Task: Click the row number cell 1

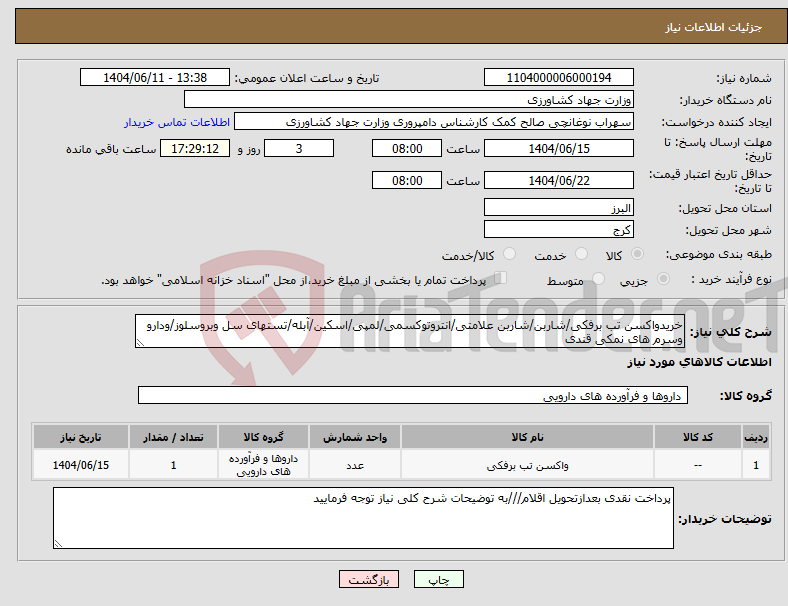Action: (755, 465)
